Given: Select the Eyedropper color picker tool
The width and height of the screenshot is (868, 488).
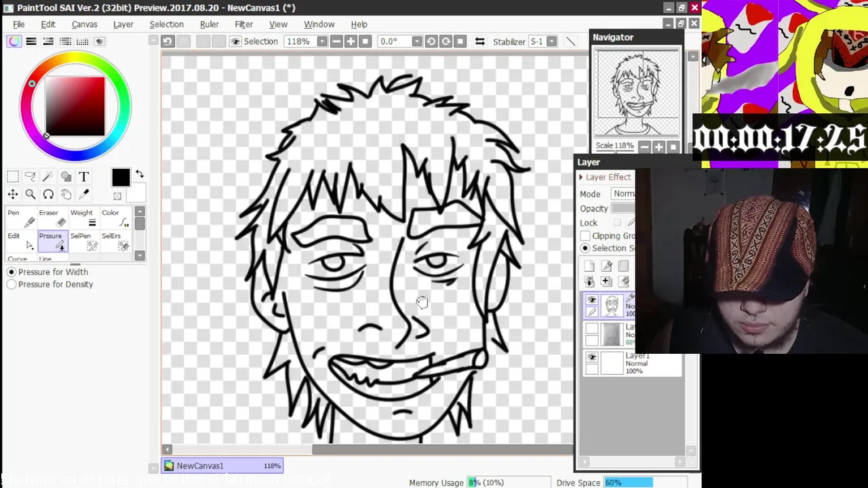Looking at the screenshot, I should 83,195.
